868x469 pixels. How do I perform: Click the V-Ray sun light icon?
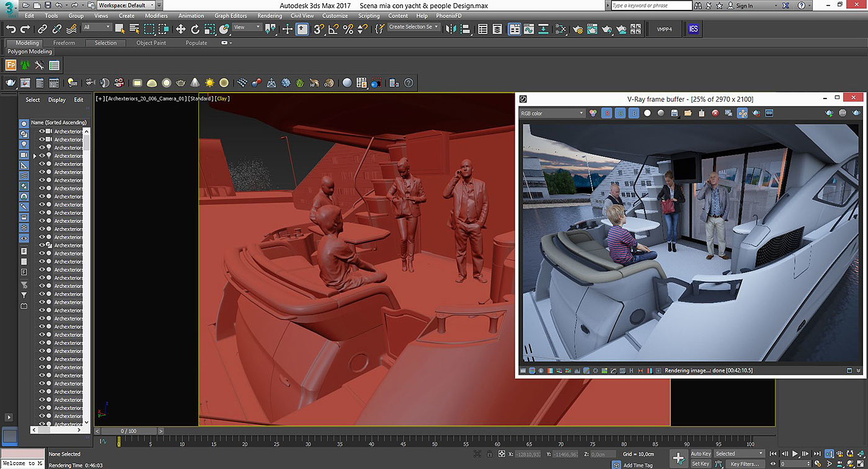(x=210, y=83)
